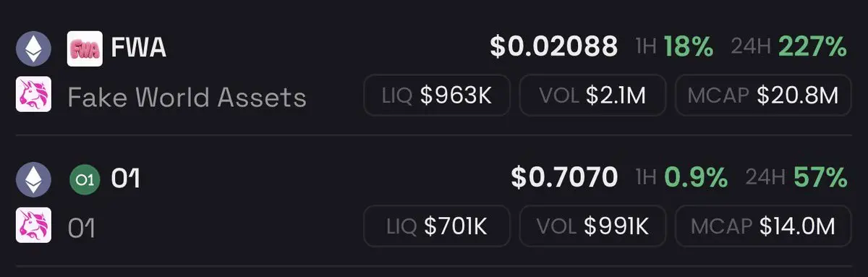Click the VOL $991K badge
The height and width of the screenshot is (277, 868).
pos(592,226)
